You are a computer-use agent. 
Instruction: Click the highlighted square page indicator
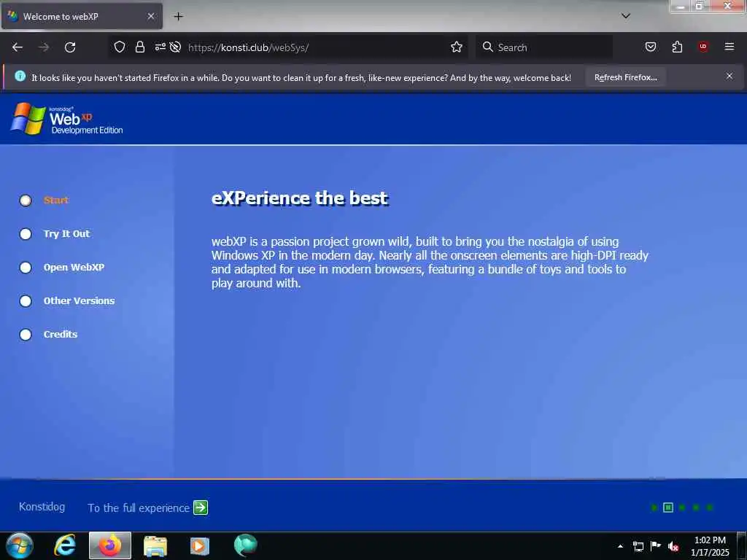668,507
